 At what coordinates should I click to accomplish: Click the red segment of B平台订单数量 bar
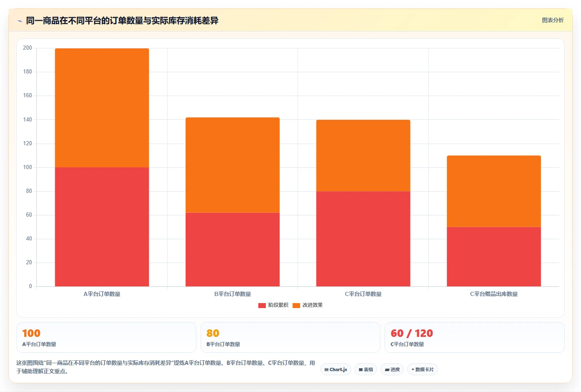point(232,250)
